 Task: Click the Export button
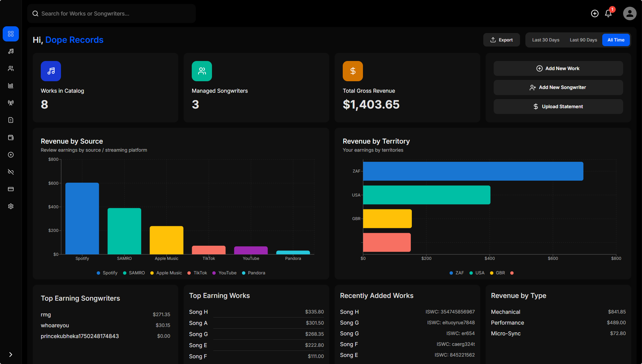pos(501,40)
